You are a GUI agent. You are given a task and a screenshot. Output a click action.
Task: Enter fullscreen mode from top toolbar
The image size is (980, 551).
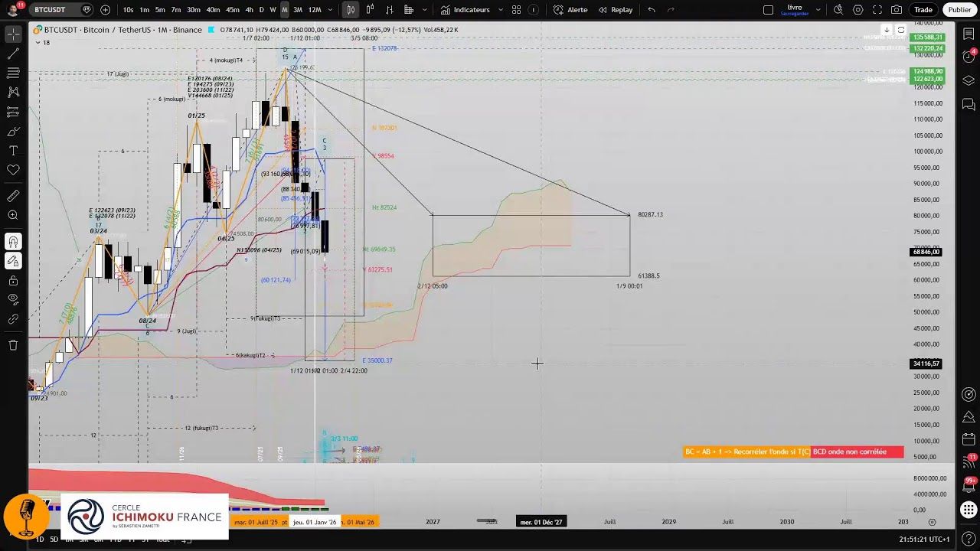click(877, 10)
